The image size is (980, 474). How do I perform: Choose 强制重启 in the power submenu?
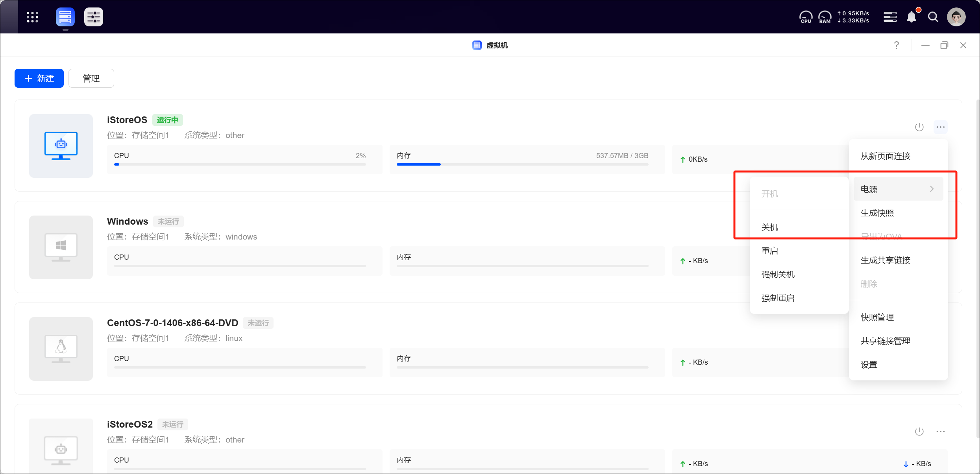pos(778,298)
